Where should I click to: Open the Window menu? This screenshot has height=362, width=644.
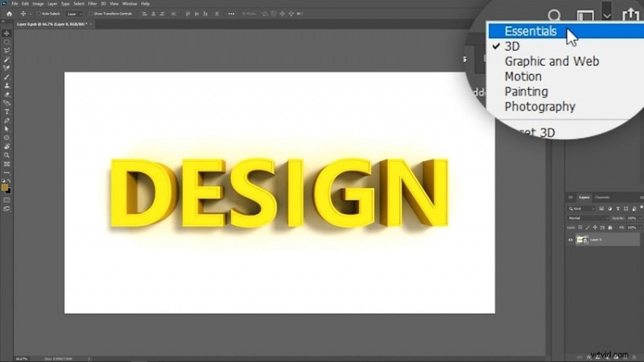130,4
